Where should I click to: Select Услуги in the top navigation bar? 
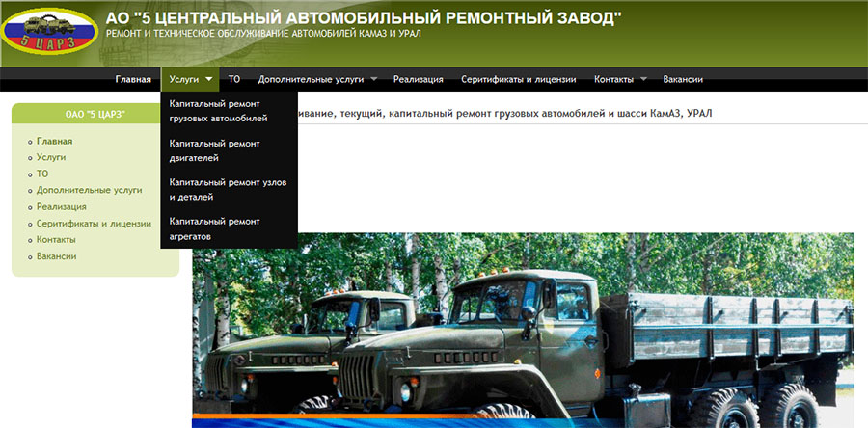click(x=184, y=80)
